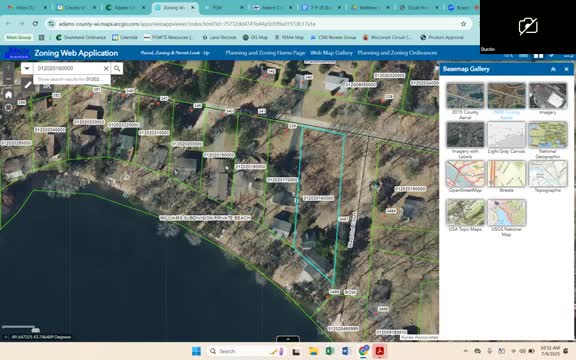The image size is (576, 360).
Task: Reload the page
Action: pos(35,24)
